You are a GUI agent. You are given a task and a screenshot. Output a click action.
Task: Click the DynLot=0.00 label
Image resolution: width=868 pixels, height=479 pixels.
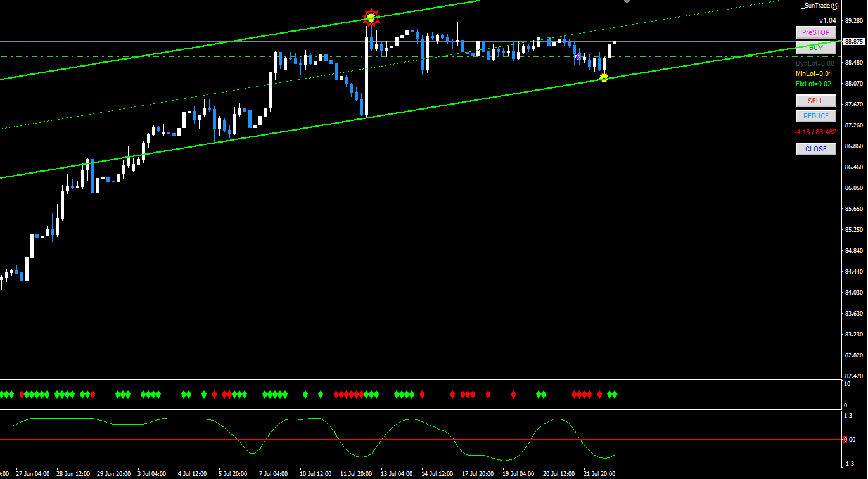click(x=815, y=63)
